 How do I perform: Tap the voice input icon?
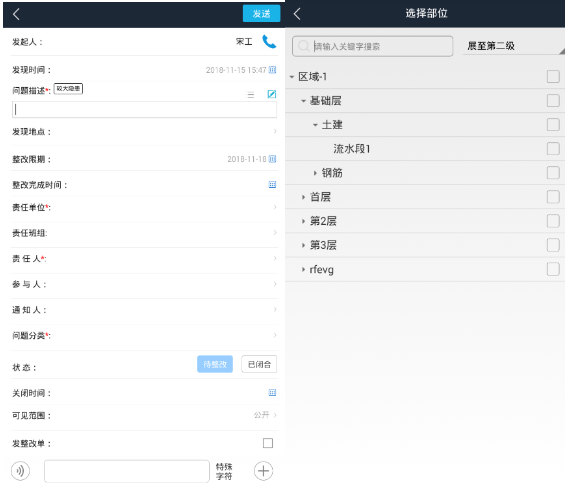coord(20,471)
